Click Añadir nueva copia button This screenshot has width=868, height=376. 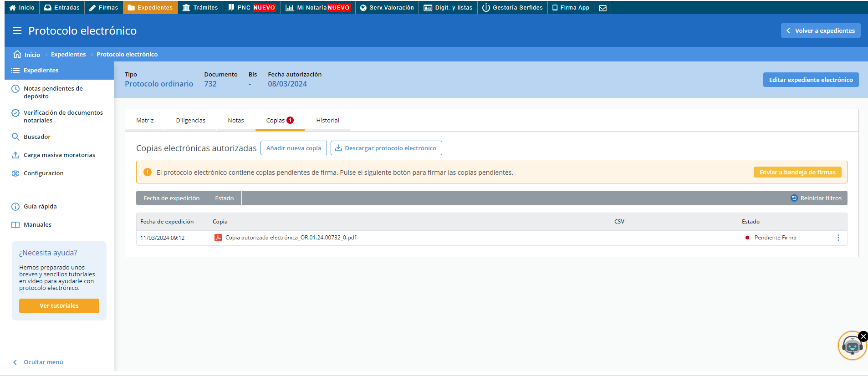293,148
